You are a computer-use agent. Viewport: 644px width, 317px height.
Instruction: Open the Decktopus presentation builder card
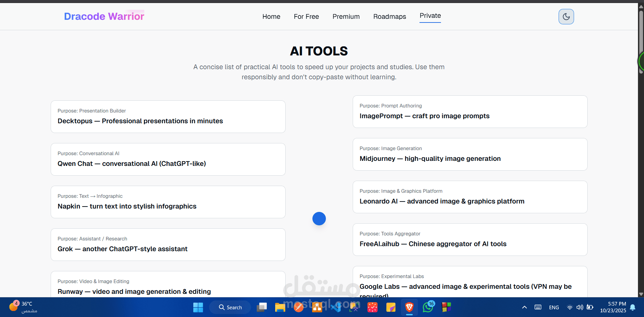pos(168,117)
